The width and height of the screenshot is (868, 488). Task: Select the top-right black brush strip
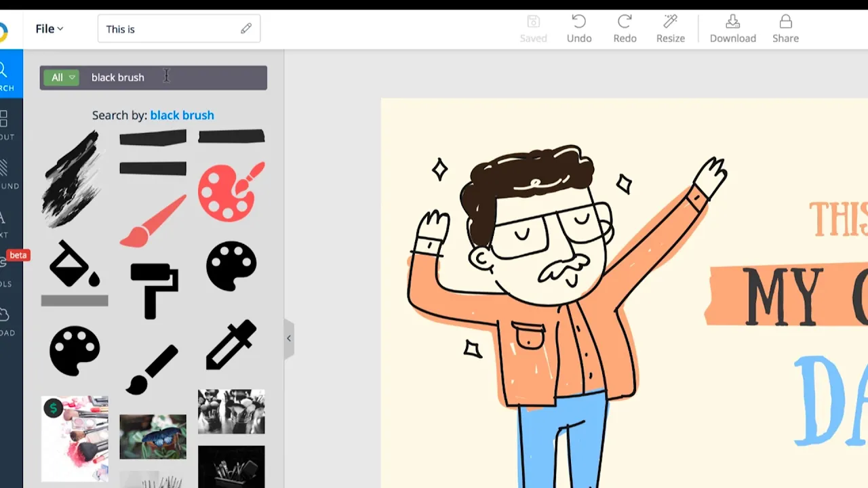[231, 137]
